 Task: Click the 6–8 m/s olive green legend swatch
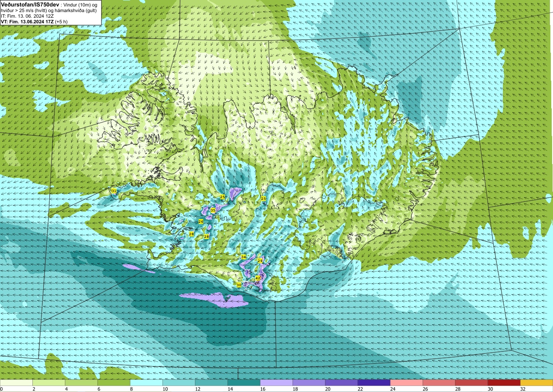coord(114,383)
